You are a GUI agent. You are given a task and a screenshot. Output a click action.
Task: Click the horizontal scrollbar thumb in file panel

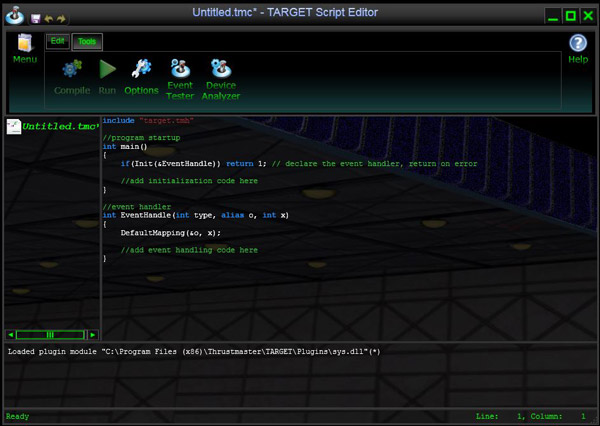click(x=50, y=335)
